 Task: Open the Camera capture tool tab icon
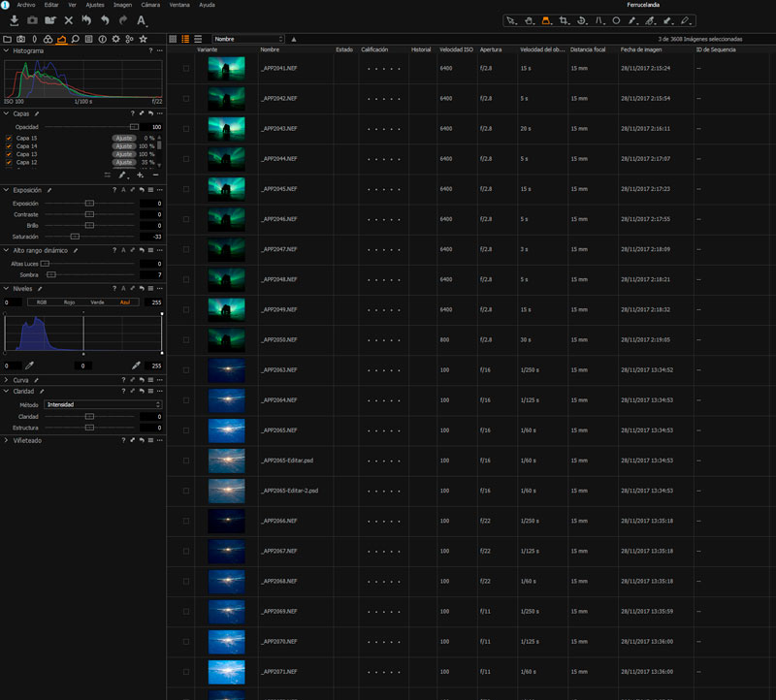[20, 39]
